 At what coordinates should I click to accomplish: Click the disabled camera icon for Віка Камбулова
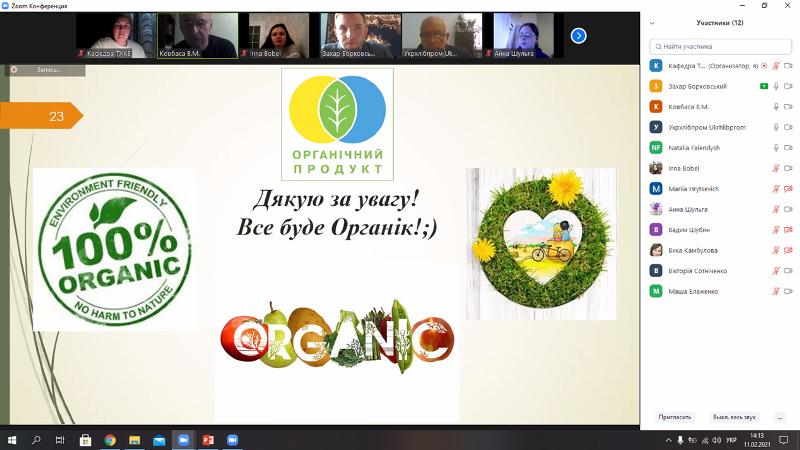point(788,250)
